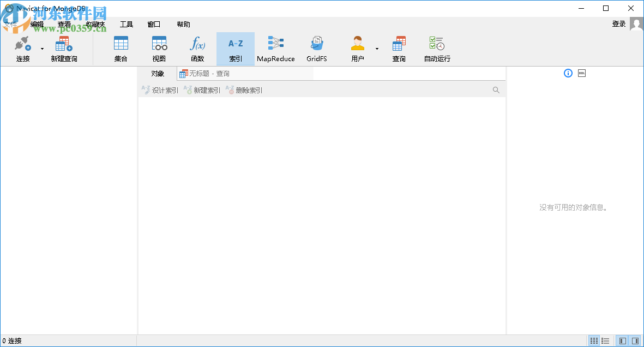Select the GridFS toolbar icon
The width and height of the screenshot is (644, 347).
coord(317,44)
